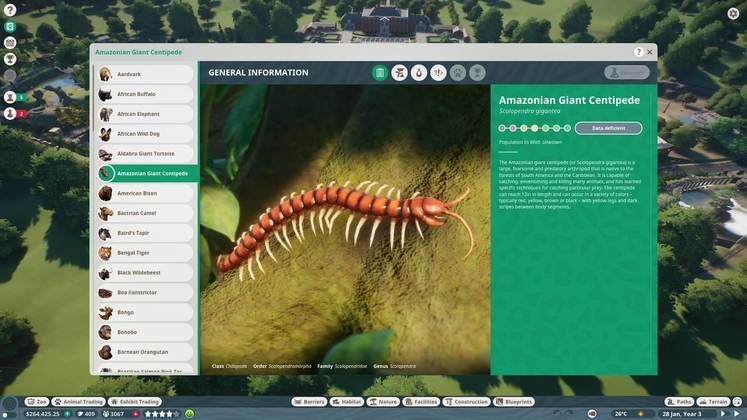The height and width of the screenshot is (420, 747).
Task: Click the yellow middle conservation status dot
Action: click(x=535, y=128)
